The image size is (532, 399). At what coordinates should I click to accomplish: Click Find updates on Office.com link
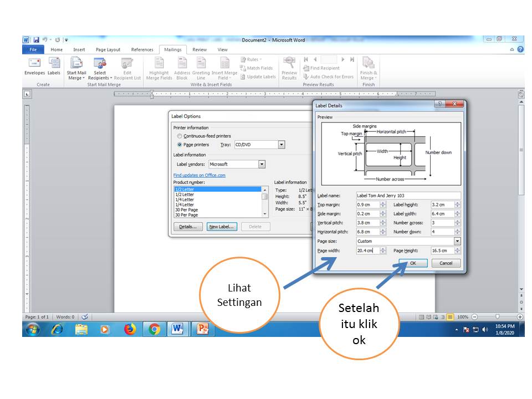click(x=199, y=176)
